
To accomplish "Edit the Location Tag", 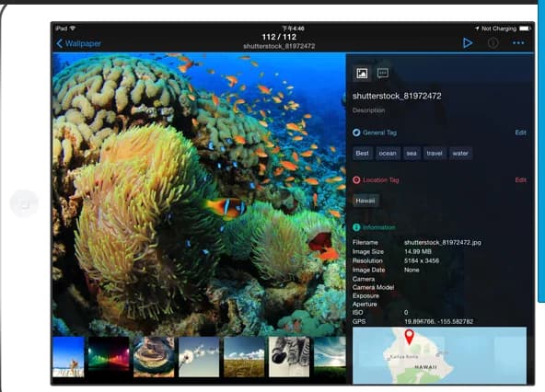I will (520, 179).
